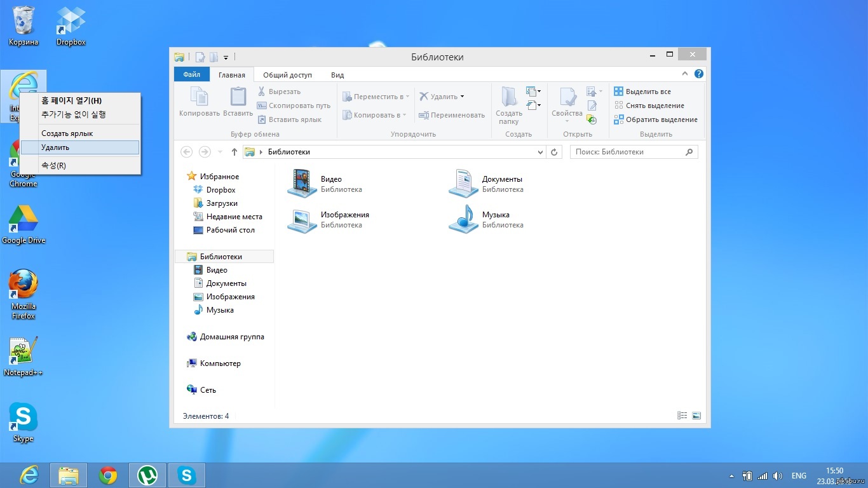Open the Файл ribbon tab
The image size is (868, 488).
tap(191, 74)
